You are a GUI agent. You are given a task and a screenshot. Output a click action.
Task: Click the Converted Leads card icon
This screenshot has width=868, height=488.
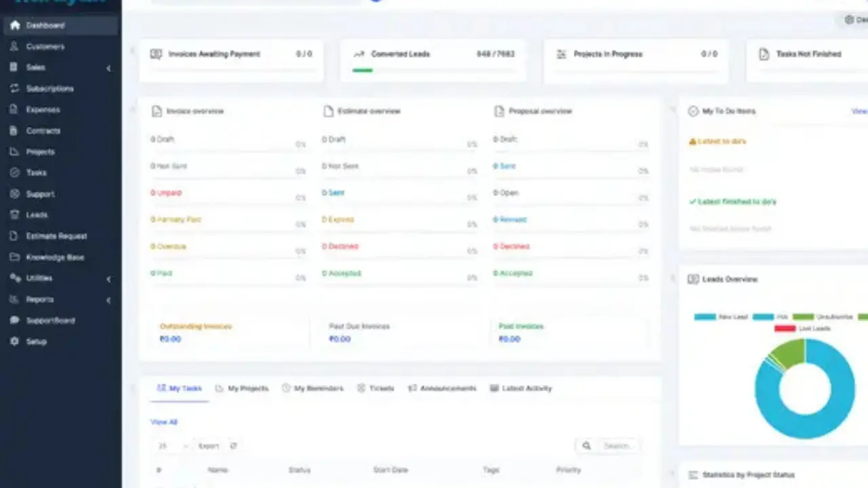[x=359, y=54]
